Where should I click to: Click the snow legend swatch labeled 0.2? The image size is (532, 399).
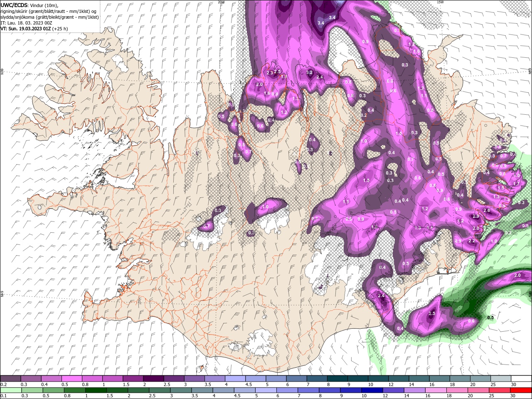(11, 379)
